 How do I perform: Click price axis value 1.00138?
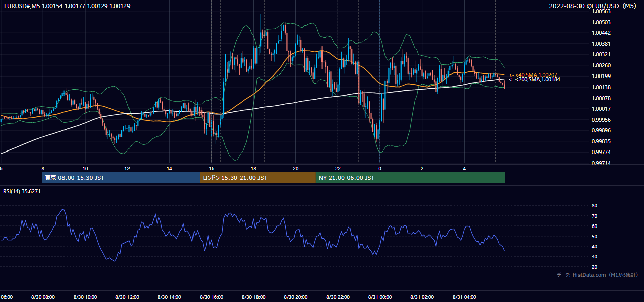(602, 88)
